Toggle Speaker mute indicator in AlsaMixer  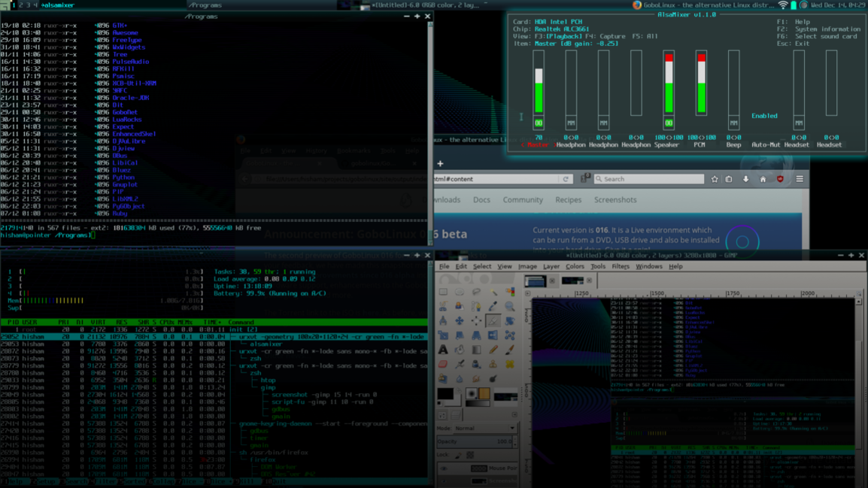tap(669, 123)
